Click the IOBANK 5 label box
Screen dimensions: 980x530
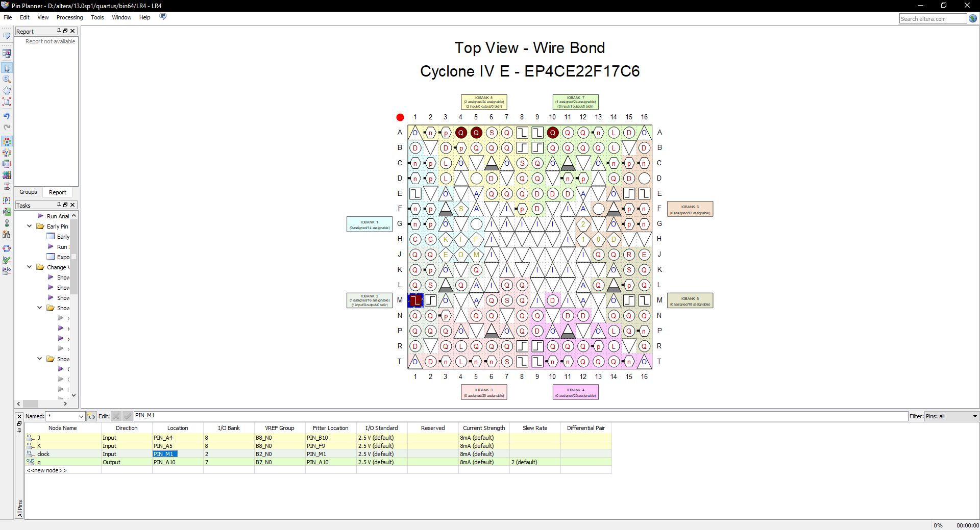(690, 300)
